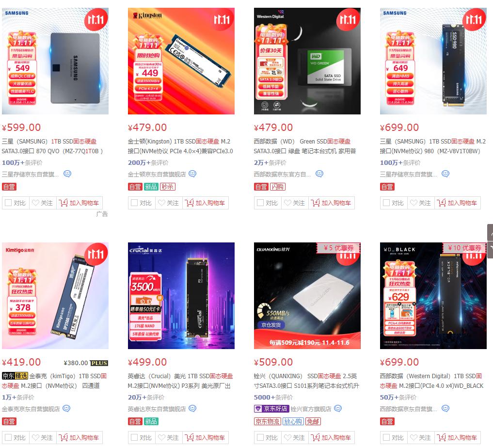Open Samsung 980 M.2 SSD product title
Viewport: 493px width, 448px height.
point(433,146)
